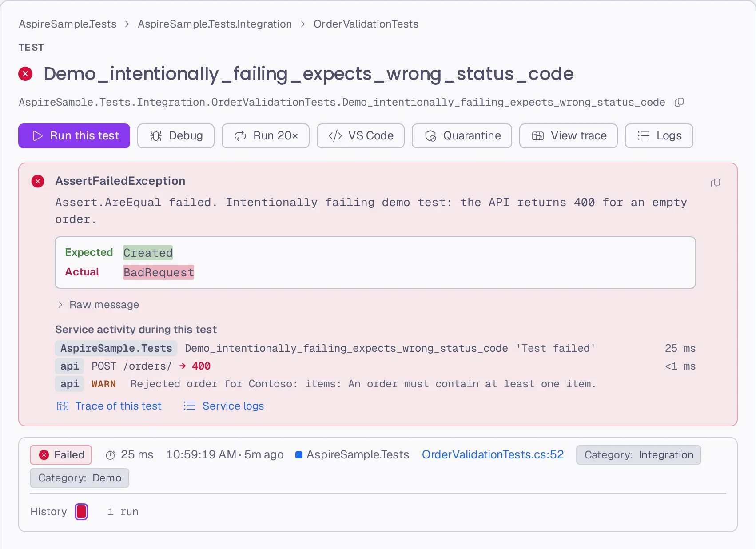Go to AspireSample.Tests.Integration breadcrumb
756x549 pixels.
point(215,24)
